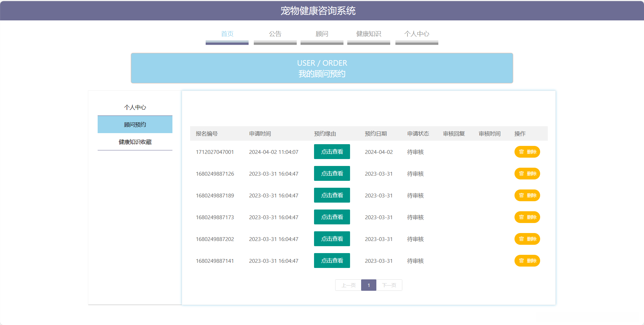Image resolution: width=644 pixels, height=325 pixels.
Task: Click the 审核回复 column header
Action: click(x=454, y=134)
